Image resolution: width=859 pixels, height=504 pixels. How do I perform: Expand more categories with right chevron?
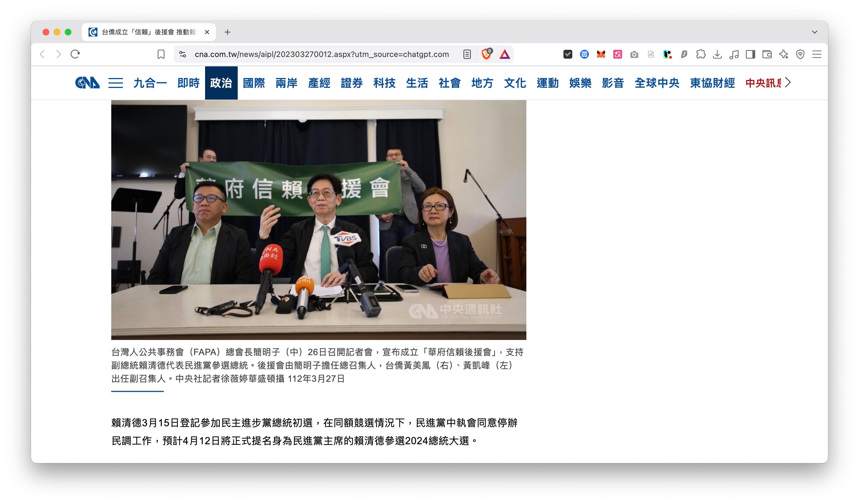(787, 82)
